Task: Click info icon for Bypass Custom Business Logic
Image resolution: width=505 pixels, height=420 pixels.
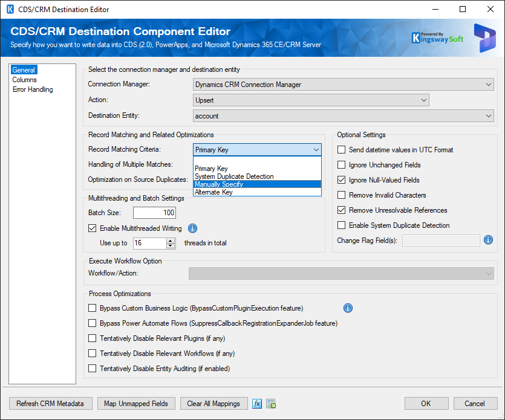Action: 348,308
